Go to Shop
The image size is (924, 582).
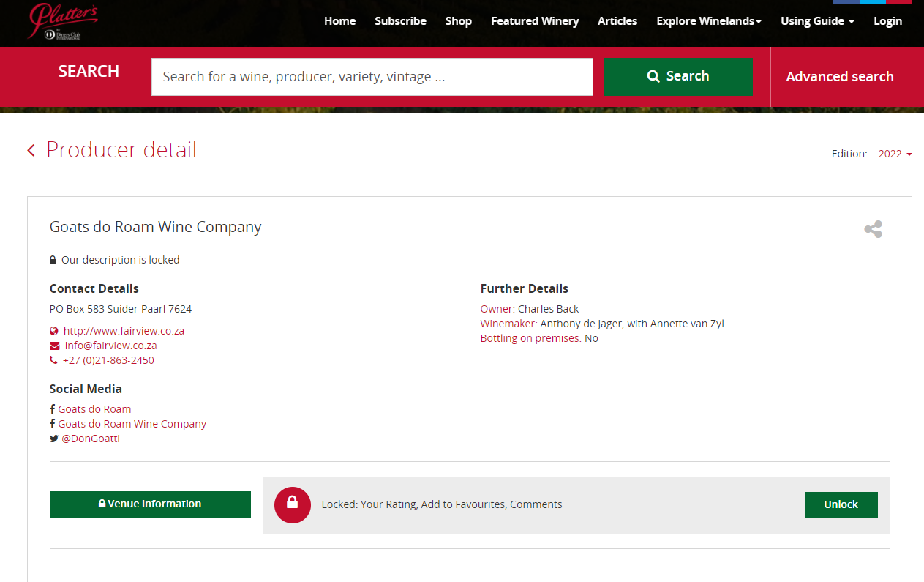(x=459, y=21)
